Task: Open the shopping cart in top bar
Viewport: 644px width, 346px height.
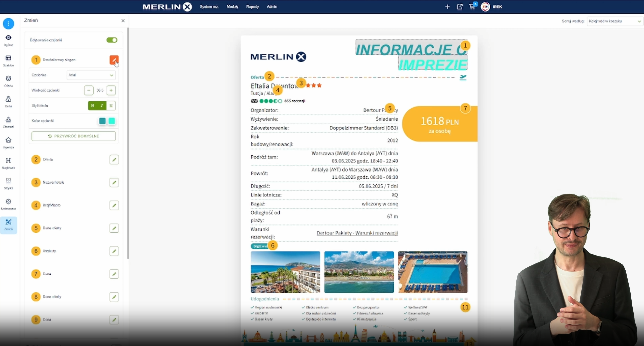Action: click(x=472, y=6)
